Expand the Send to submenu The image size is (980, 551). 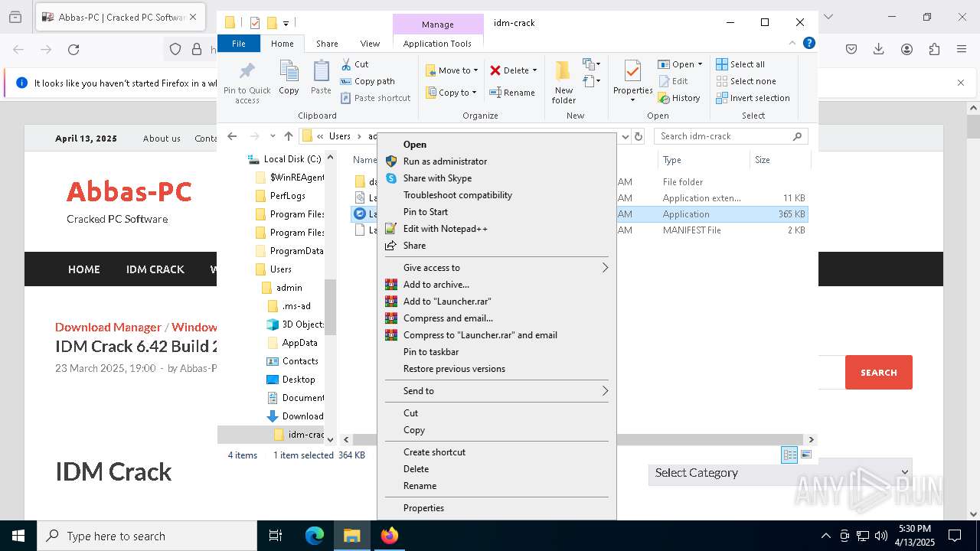click(x=497, y=391)
